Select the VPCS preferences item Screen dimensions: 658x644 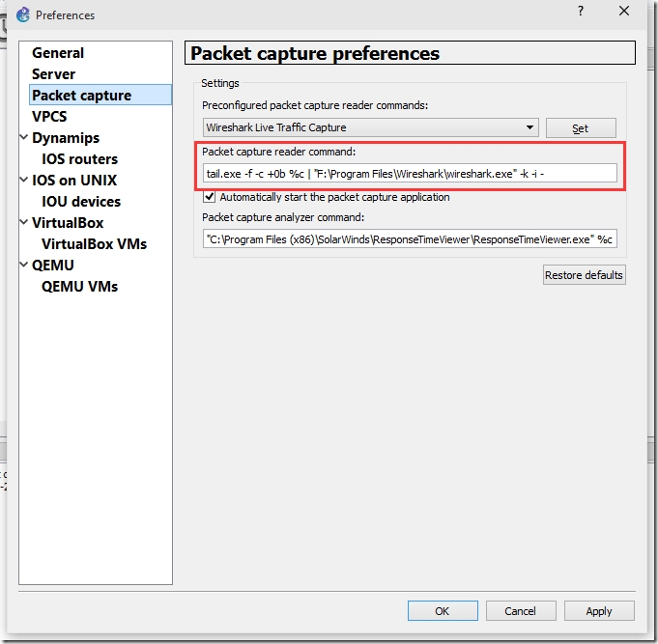(49, 117)
